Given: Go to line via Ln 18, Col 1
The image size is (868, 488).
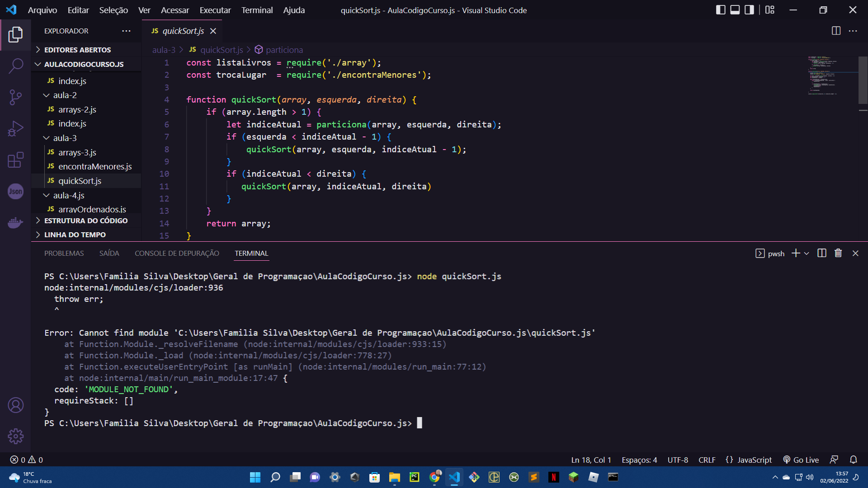Looking at the screenshot, I should [591, 460].
